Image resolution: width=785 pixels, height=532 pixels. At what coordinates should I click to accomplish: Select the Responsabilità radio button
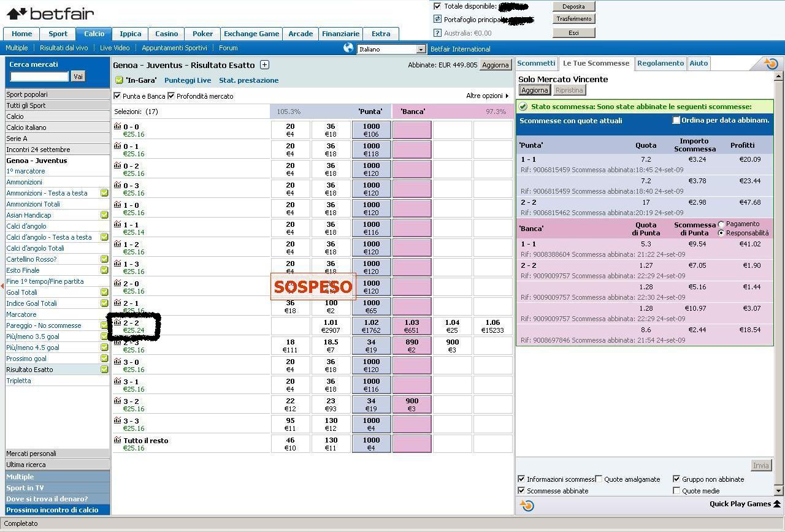point(721,233)
